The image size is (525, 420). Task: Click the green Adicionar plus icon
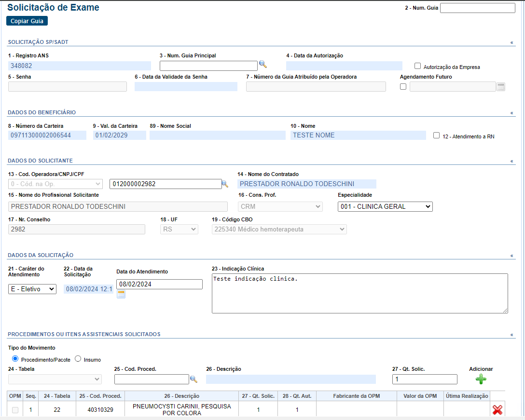point(481,379)
